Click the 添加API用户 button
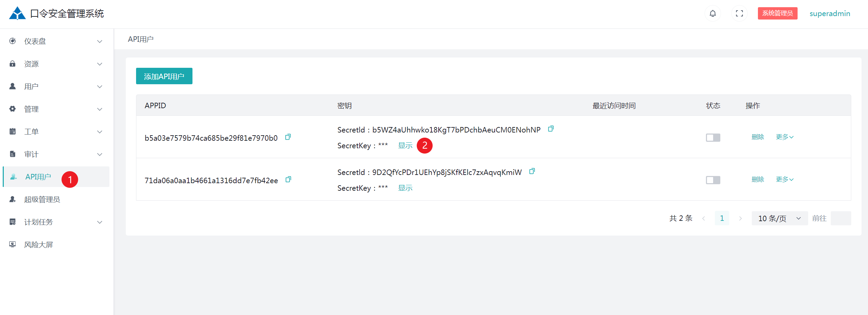This screenshot has height=315, width=868. click(x=164, y=76)
